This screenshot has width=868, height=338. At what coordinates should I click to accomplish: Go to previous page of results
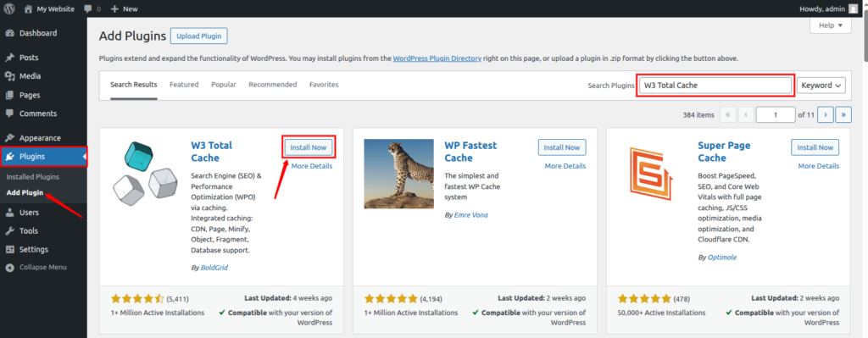click(746, 114)
